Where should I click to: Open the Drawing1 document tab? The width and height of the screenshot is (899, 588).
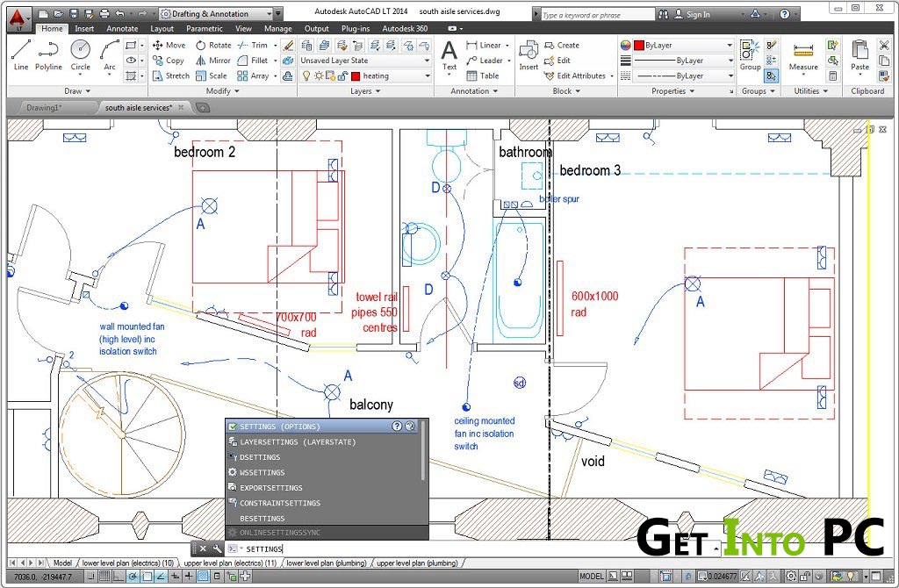point(45,107)
